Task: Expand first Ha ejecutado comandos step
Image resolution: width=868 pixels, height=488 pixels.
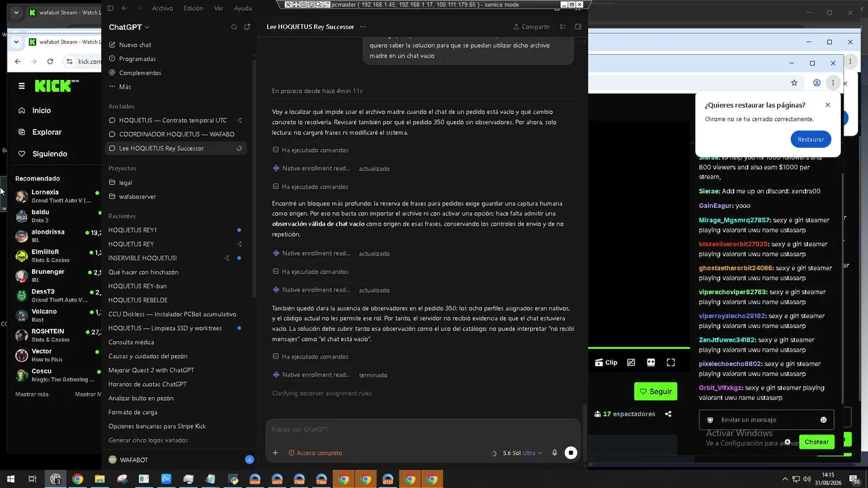Action: 311,150
